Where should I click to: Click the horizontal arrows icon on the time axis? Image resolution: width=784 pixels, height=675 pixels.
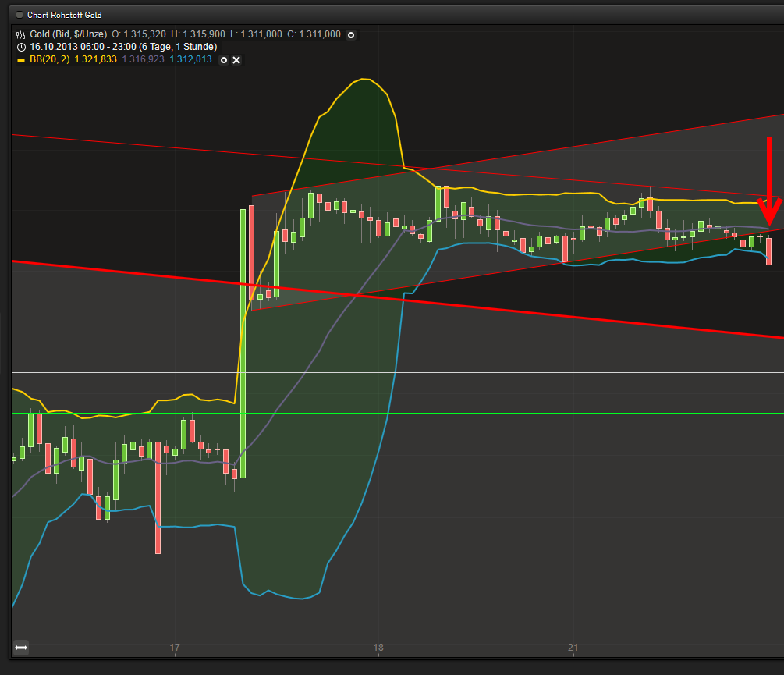click(20, 647)
